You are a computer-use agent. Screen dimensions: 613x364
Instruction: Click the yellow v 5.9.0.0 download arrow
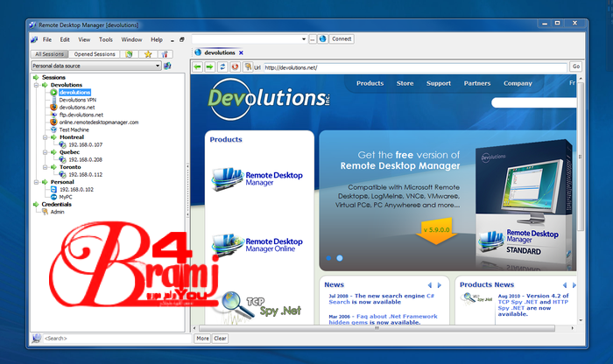[x=436, y=231]
